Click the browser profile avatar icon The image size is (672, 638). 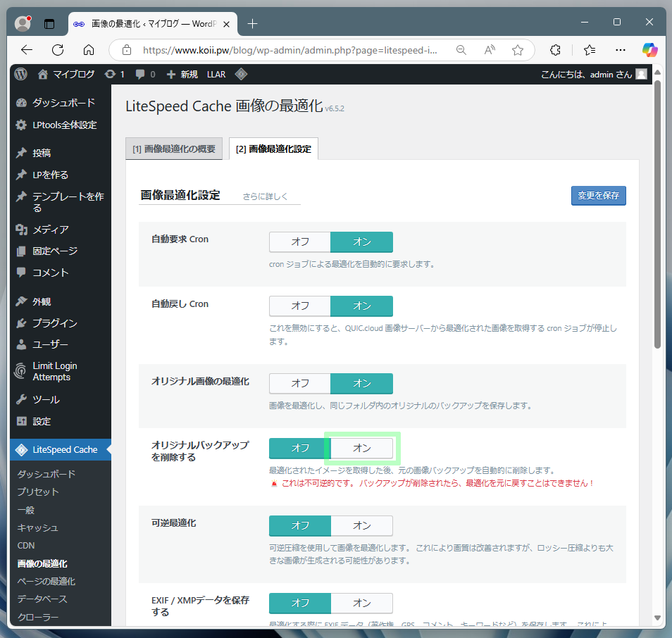(x=23, y=23)
